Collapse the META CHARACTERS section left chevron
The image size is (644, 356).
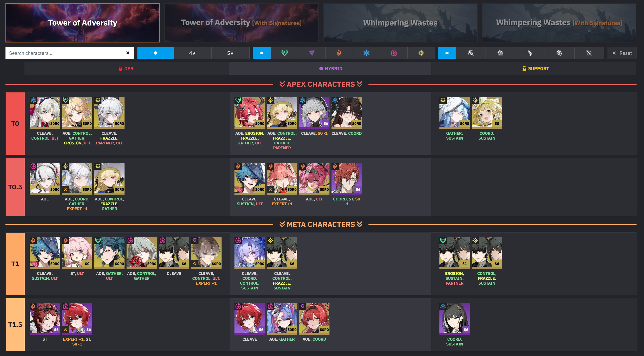[x=282, y=224]
